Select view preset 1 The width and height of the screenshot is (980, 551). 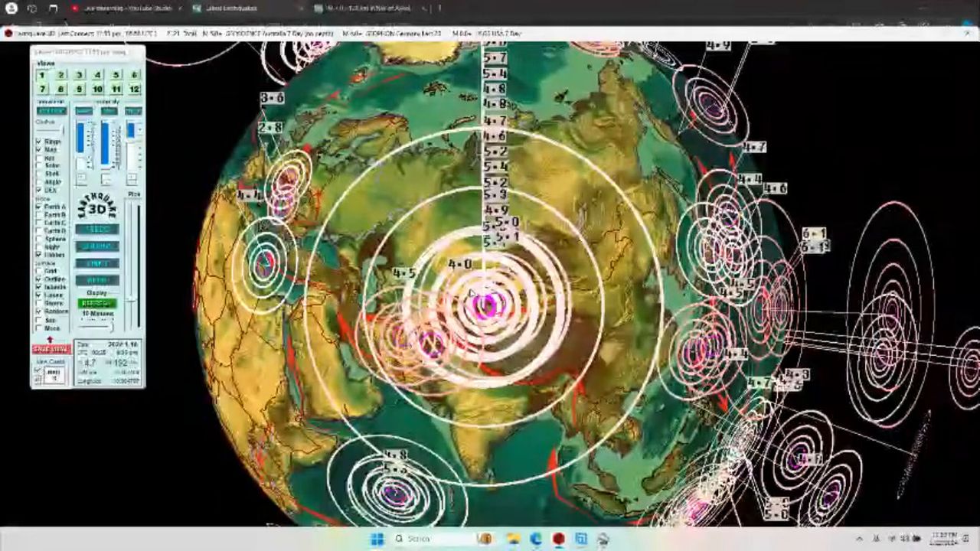pos(42,75)
